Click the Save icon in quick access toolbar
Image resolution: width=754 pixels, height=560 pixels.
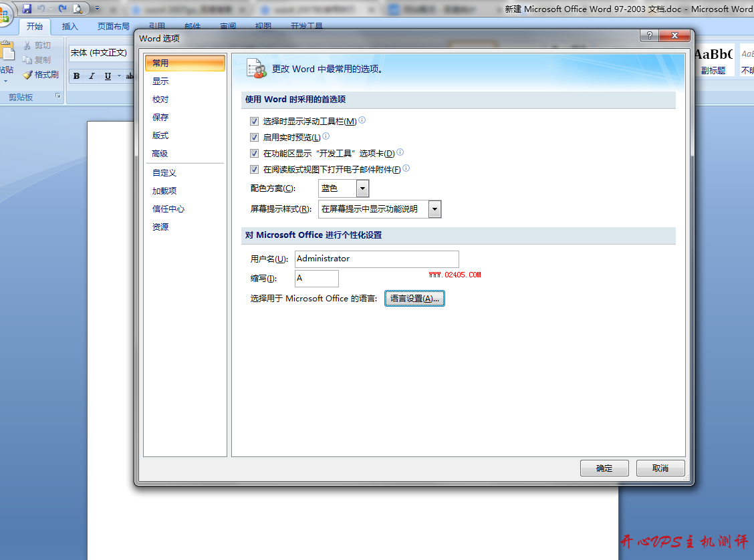click(27, 8)
